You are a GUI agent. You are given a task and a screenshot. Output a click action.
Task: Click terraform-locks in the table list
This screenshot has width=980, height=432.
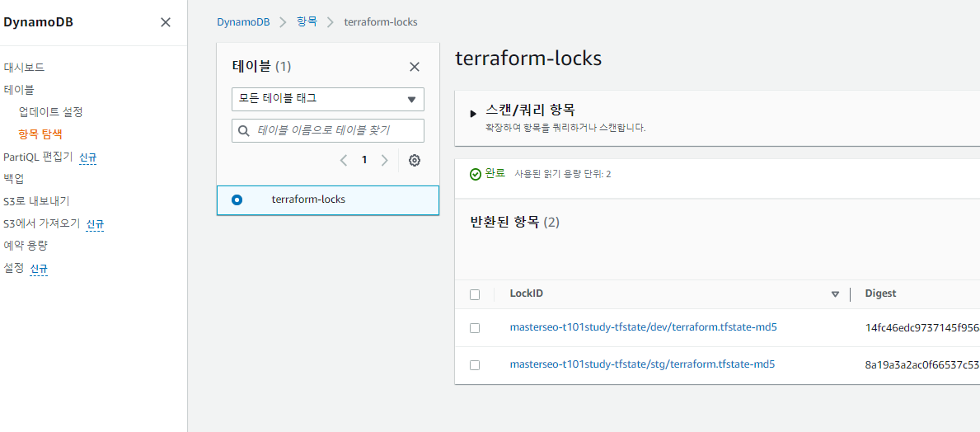tap(309, 200)
